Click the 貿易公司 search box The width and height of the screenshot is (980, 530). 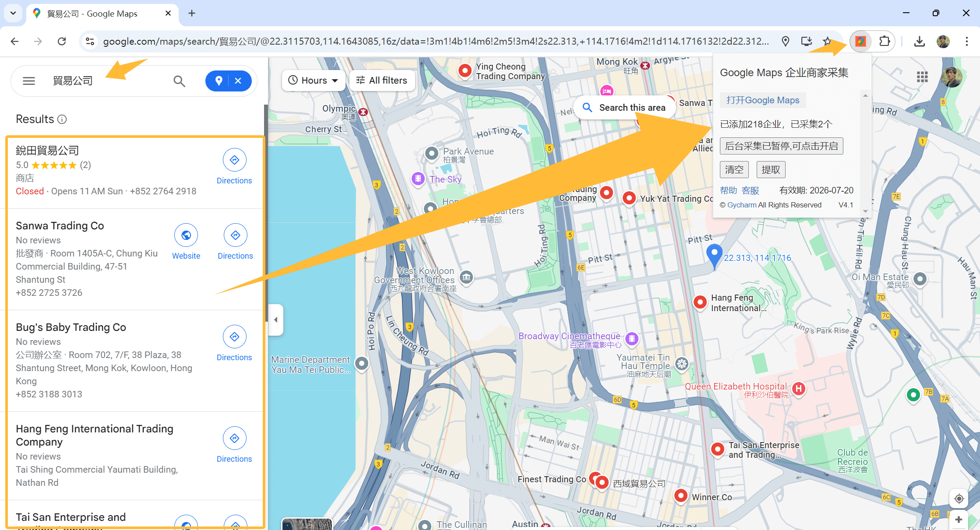105,81
